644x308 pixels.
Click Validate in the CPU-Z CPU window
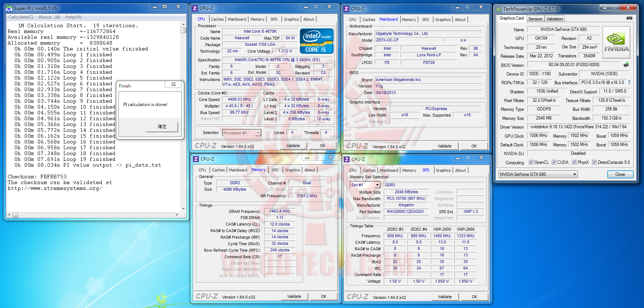tap(293, 146)
